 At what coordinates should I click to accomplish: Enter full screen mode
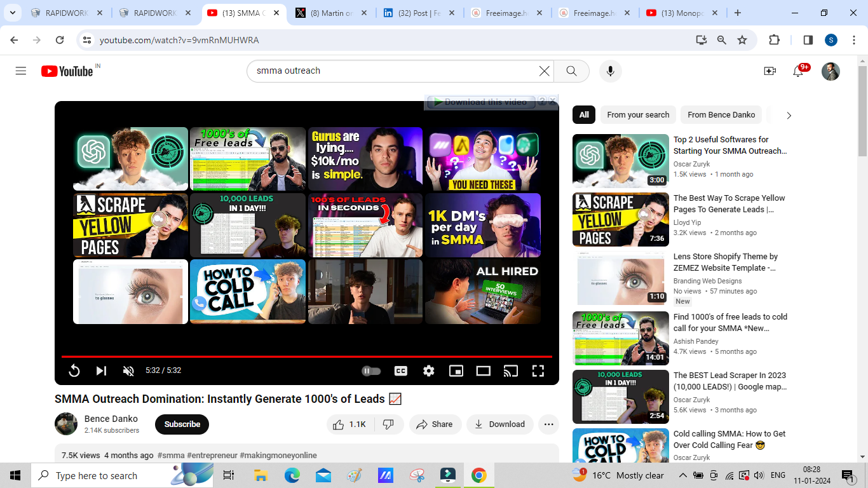click(x=538, y=370)
